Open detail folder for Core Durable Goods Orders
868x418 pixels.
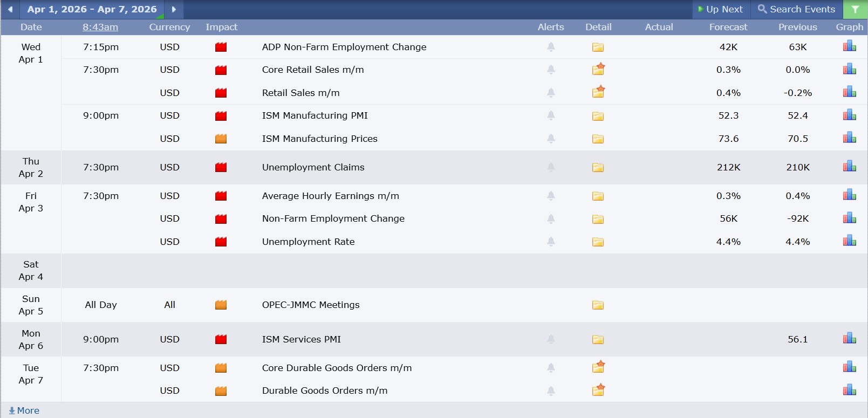tap(598, 367)
